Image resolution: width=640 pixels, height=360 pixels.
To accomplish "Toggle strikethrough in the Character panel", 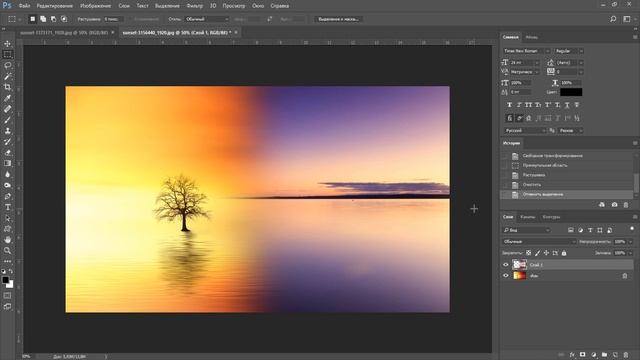I will point(577,105).
